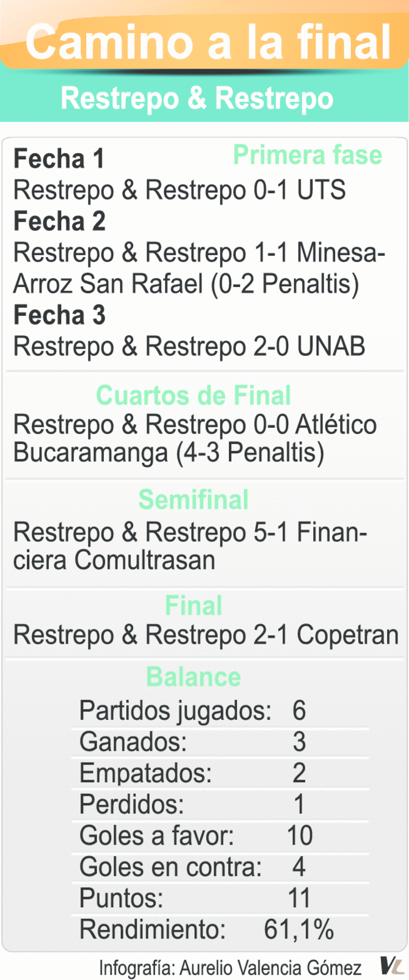This screenshot has height=980, width=409.
Task: Select the 'Restrepo & Restrepo' subtitle banner
Action: point(197,98)
